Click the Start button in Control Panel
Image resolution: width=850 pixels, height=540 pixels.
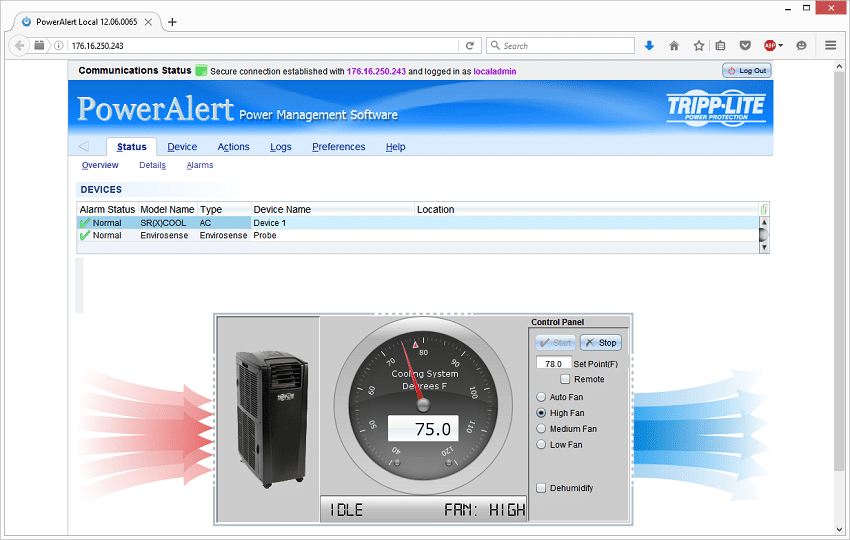pyautogui.click(x=556, y=343)
